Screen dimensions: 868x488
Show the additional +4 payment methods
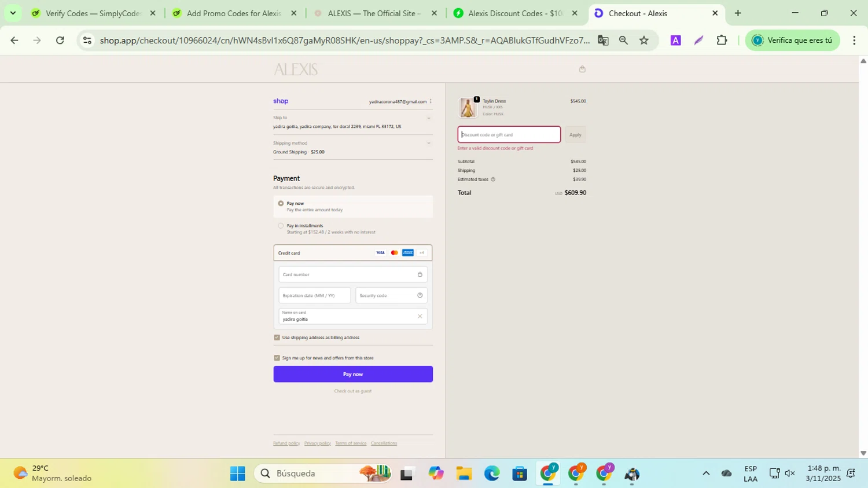[422, 253]
